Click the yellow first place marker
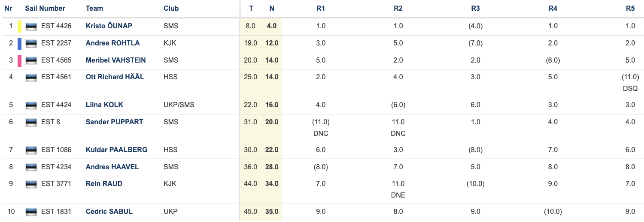This screenshot has width=644, height=222. click(19, 27)
